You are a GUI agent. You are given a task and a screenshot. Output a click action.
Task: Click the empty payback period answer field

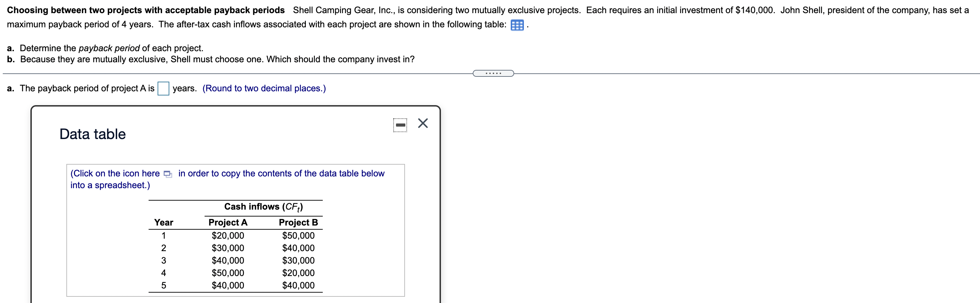(x=163, y=88)
